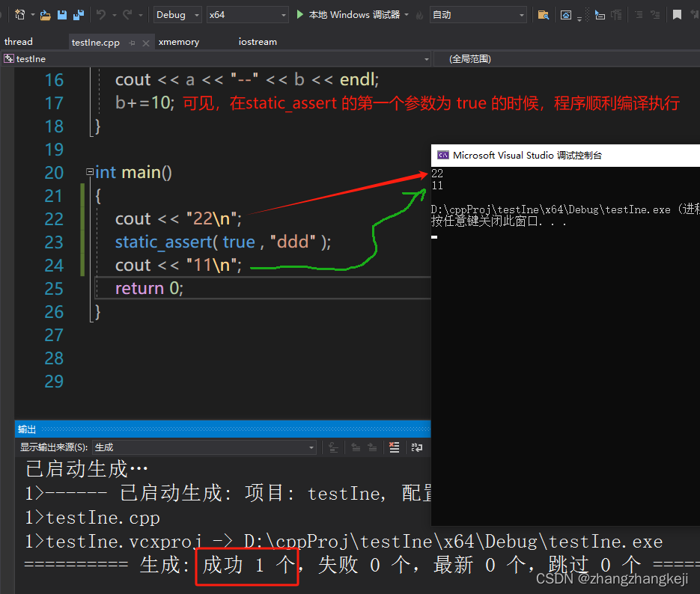Click the 1>testIne.cpp output line
Screen dimensions: 700x594
[x=92, y=518]
